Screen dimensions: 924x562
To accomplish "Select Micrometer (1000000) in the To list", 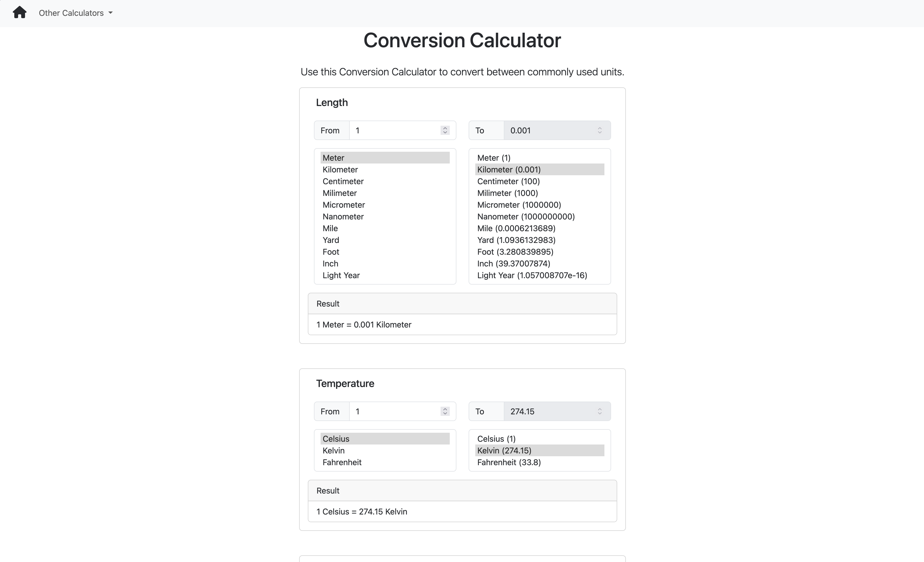I will (x=540, y=205).
